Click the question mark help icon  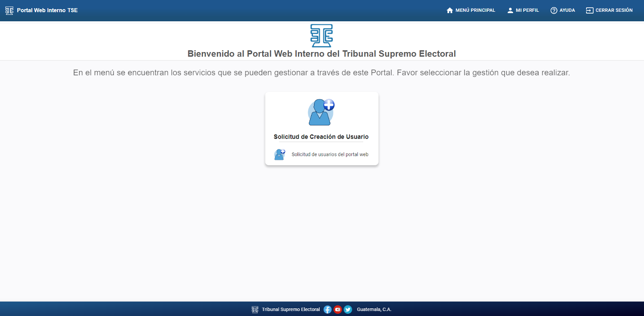tap(553, 10)
